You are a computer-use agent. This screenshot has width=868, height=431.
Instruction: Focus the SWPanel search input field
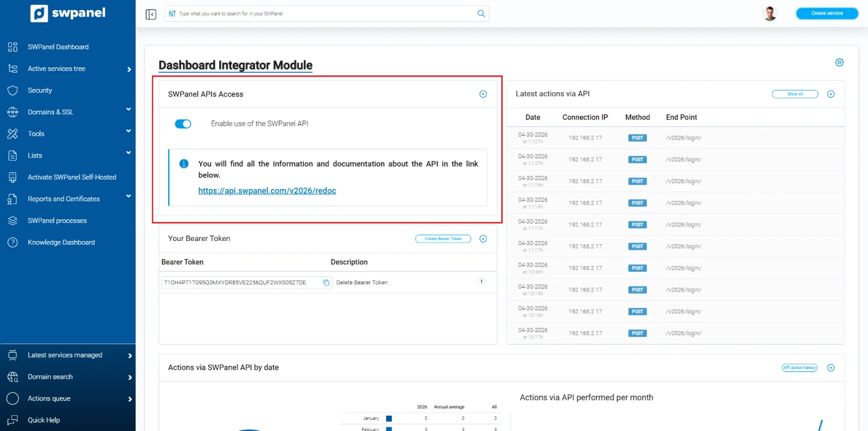click(x=327, y=14)
